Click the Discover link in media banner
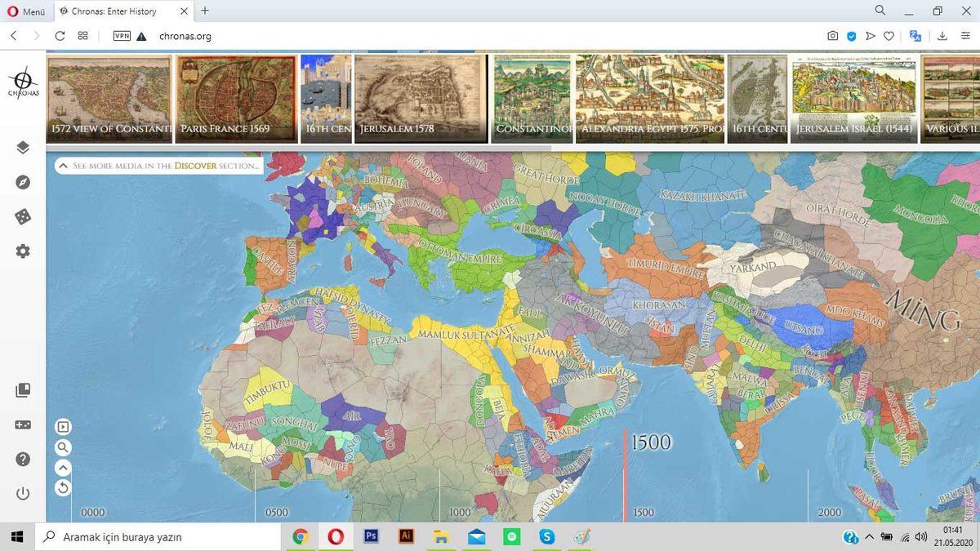The image size is (980, 551). click(x=194, y=166)
